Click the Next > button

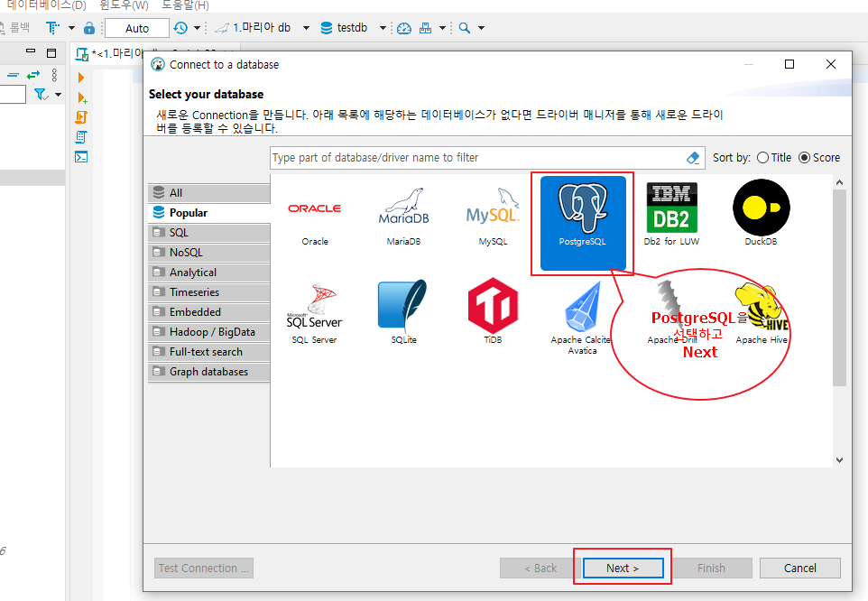623,569
